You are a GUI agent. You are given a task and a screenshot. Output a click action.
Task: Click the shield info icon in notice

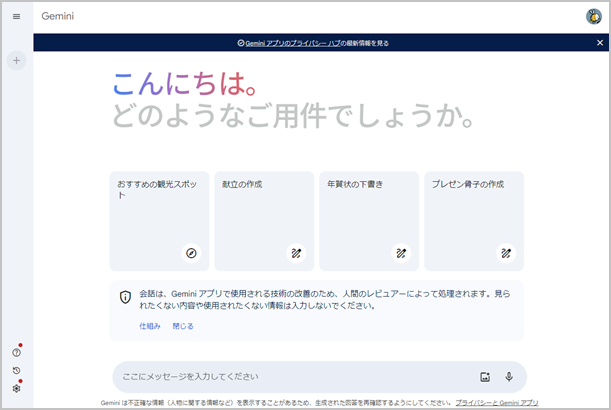click(125, 297)
